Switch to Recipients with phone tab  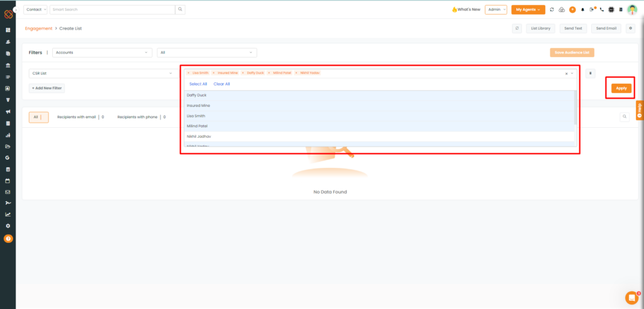coord(142,117)
